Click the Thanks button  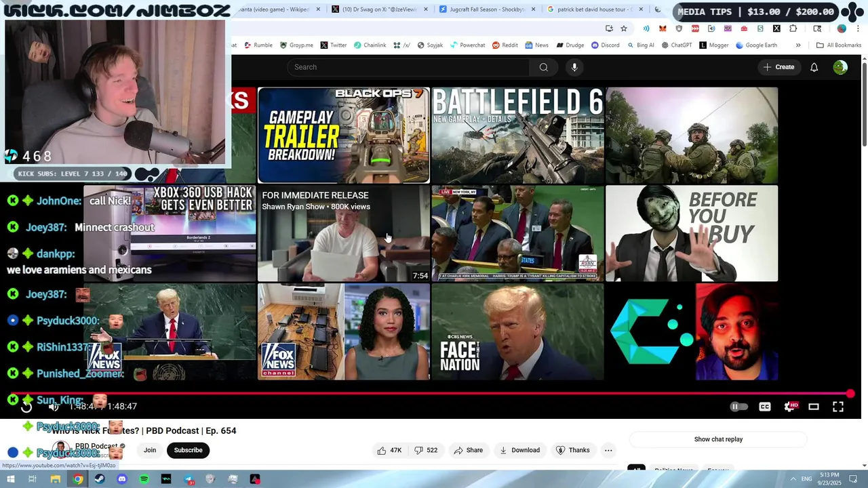pos(572,450)
